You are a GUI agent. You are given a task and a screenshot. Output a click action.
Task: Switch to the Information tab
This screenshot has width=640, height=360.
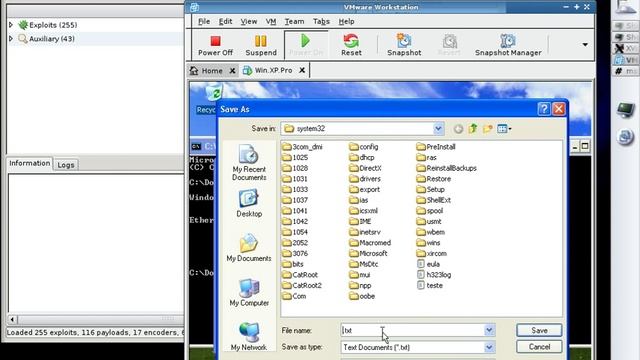pyautogui.click(x=29, y=163)
